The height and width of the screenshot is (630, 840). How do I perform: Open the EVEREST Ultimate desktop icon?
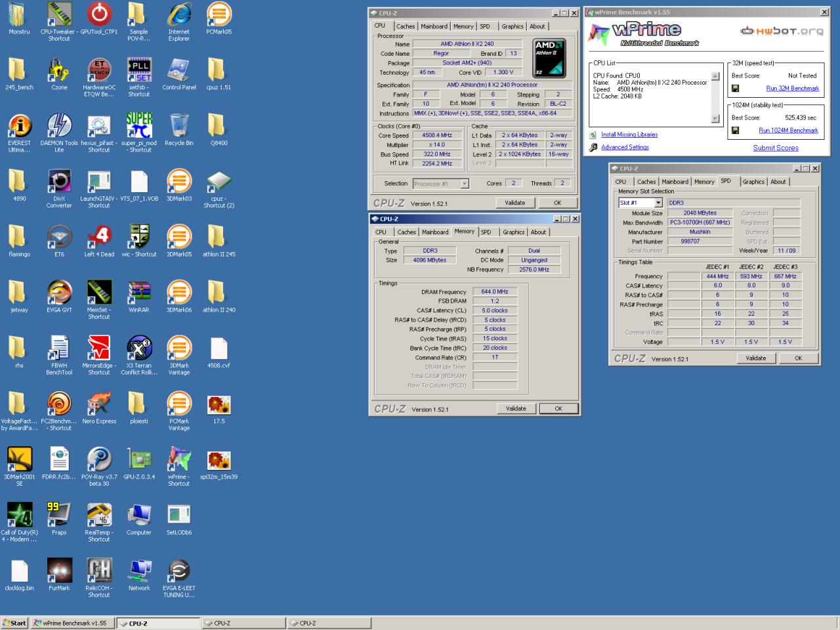point(19,126)
